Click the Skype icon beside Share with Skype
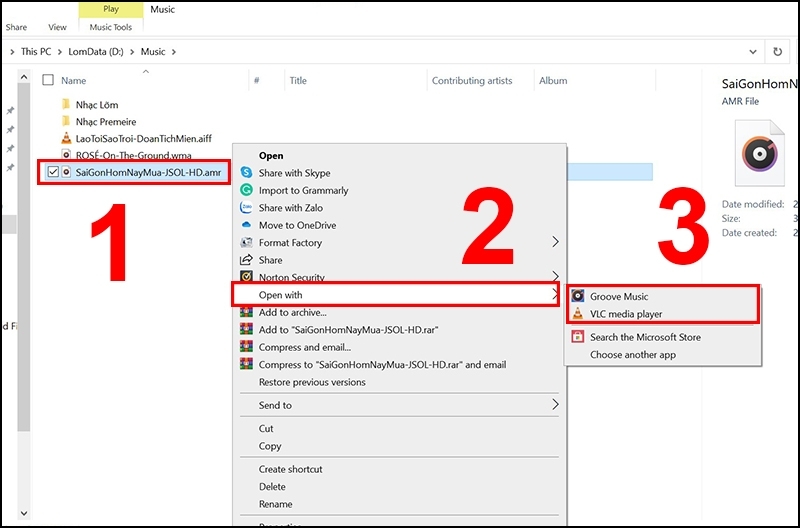The height and width of the screenshot is (528, 800). 246,172
